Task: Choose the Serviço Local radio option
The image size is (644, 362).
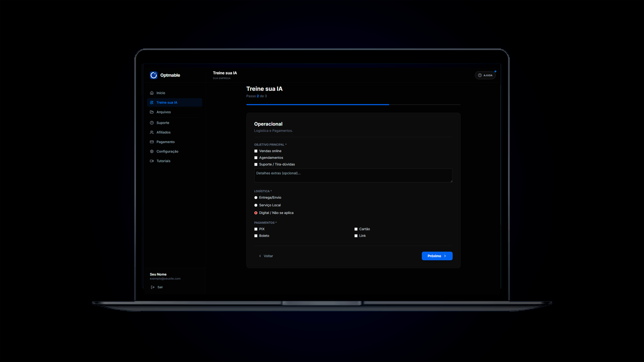Action: tap(256, 205)
